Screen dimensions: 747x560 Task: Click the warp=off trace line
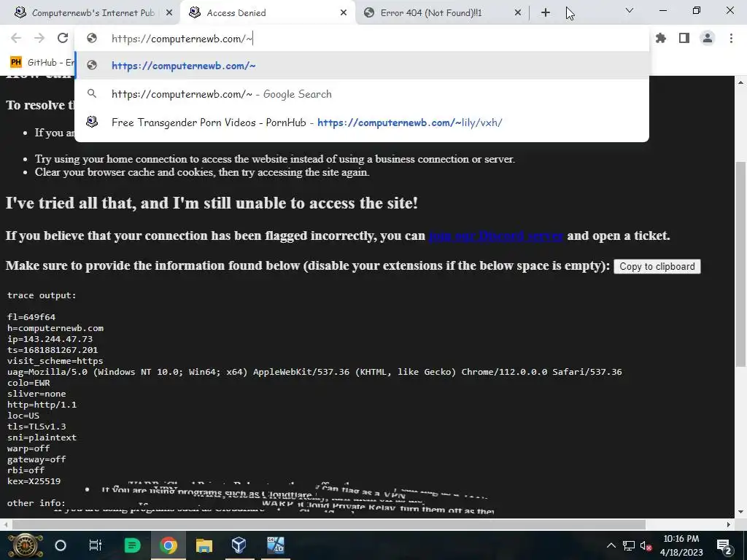click(x=28, y=448)
